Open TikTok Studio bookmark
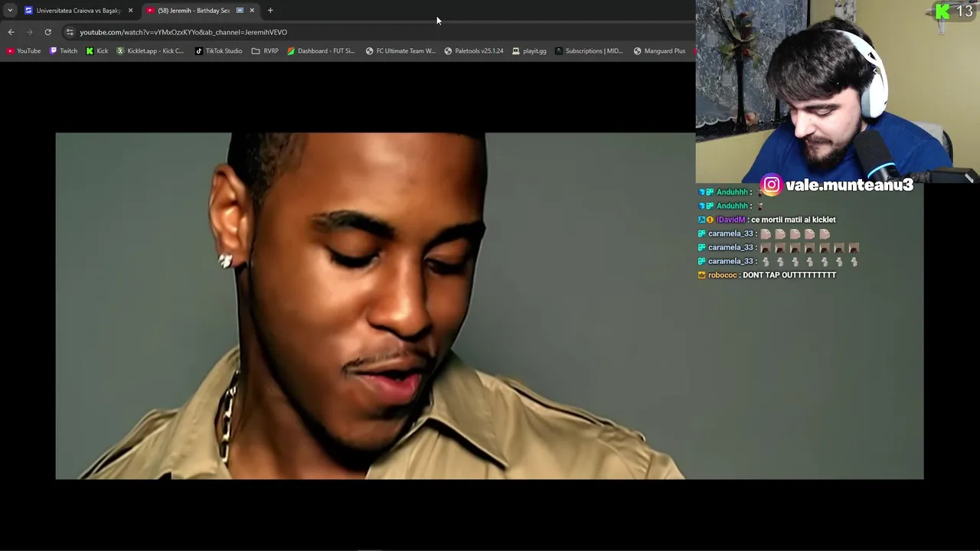Viewport: 980px width, 551px height. [x=219, y=51]
